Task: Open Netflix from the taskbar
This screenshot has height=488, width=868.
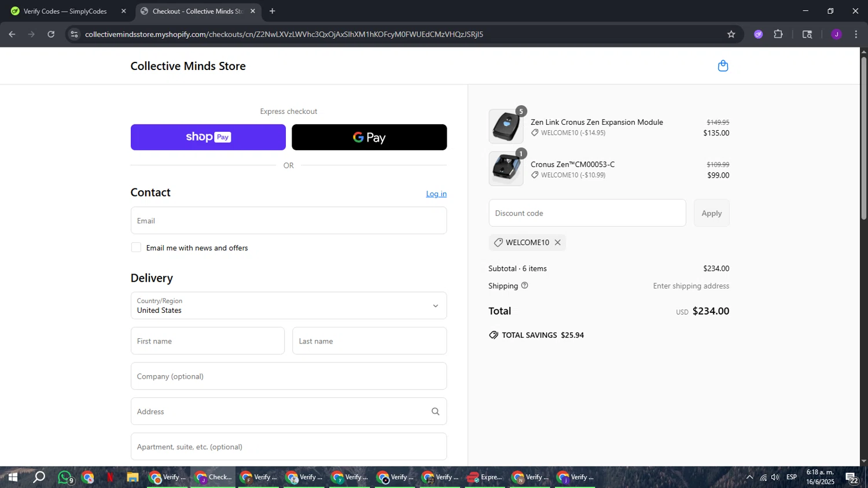Action: coord(110,478)
